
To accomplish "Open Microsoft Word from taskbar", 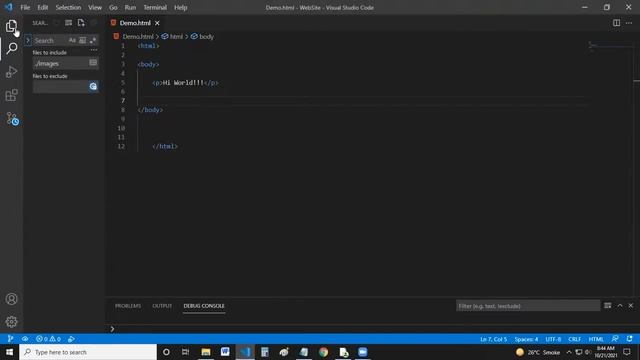I will [225, 352].
